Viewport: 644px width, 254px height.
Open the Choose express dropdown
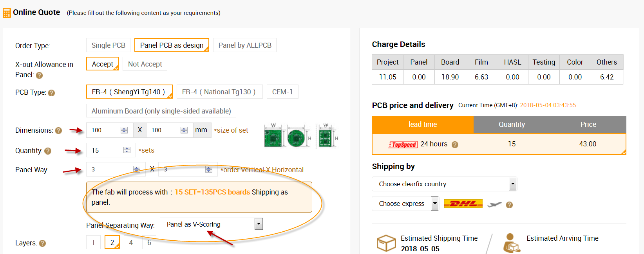pos(405,204)
